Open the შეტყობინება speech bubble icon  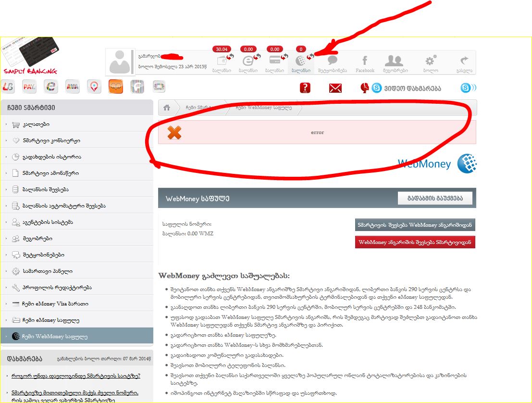click(x=333, y=61)
